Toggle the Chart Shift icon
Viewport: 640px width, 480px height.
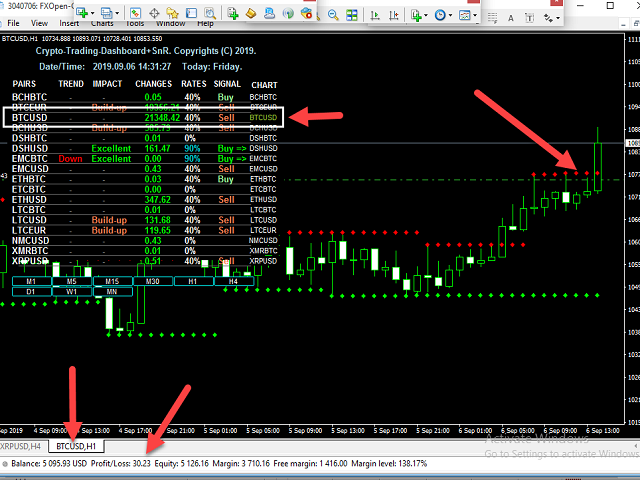[x=394, y=16]
